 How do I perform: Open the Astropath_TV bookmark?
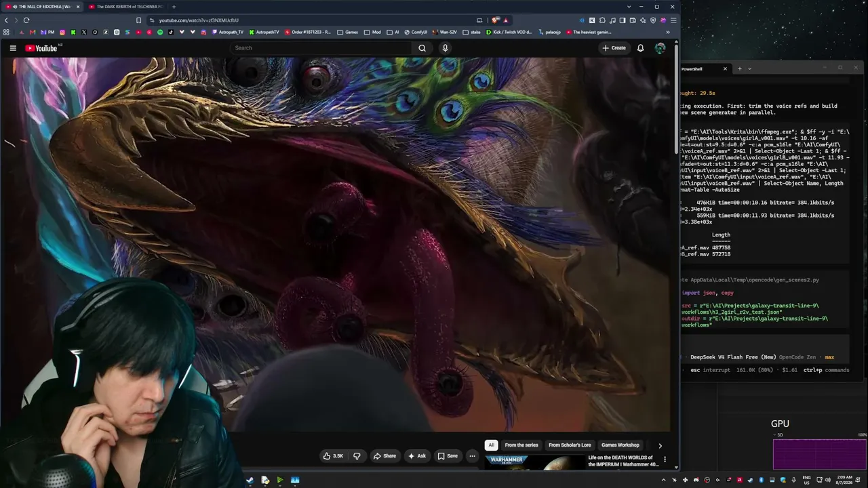click(227, 32)
